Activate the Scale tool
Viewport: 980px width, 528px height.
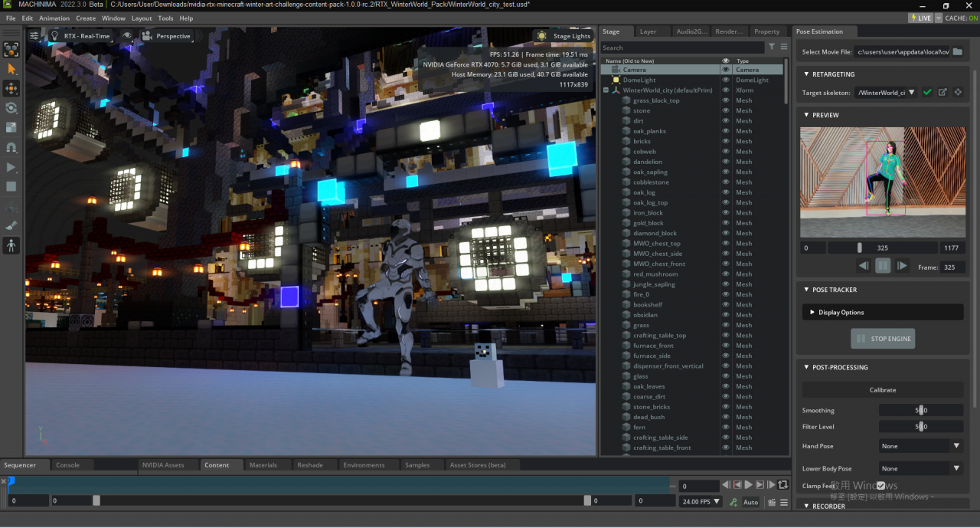[x=11, y=127]
